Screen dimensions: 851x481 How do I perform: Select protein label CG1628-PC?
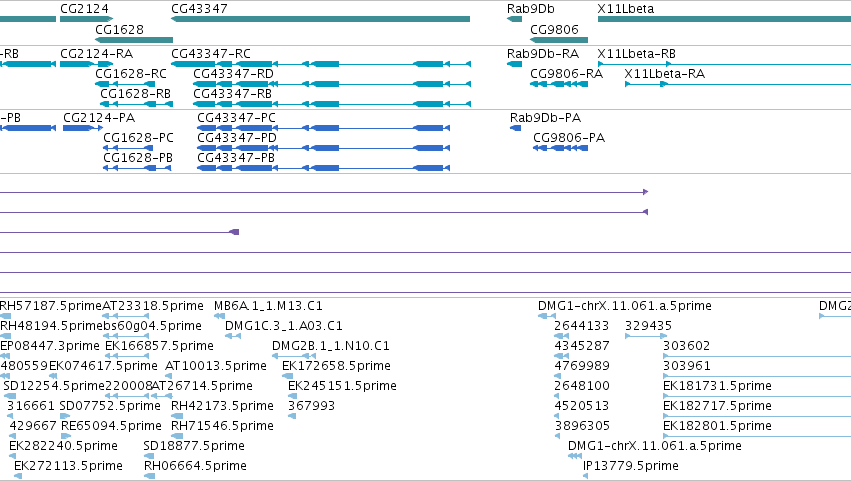coord(138,137)
